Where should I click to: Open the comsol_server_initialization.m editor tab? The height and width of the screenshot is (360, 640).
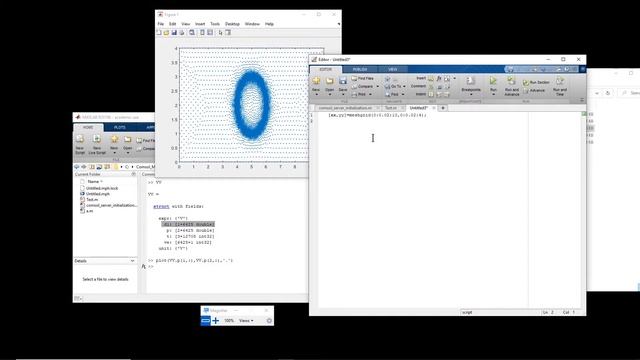click(345, 108)
